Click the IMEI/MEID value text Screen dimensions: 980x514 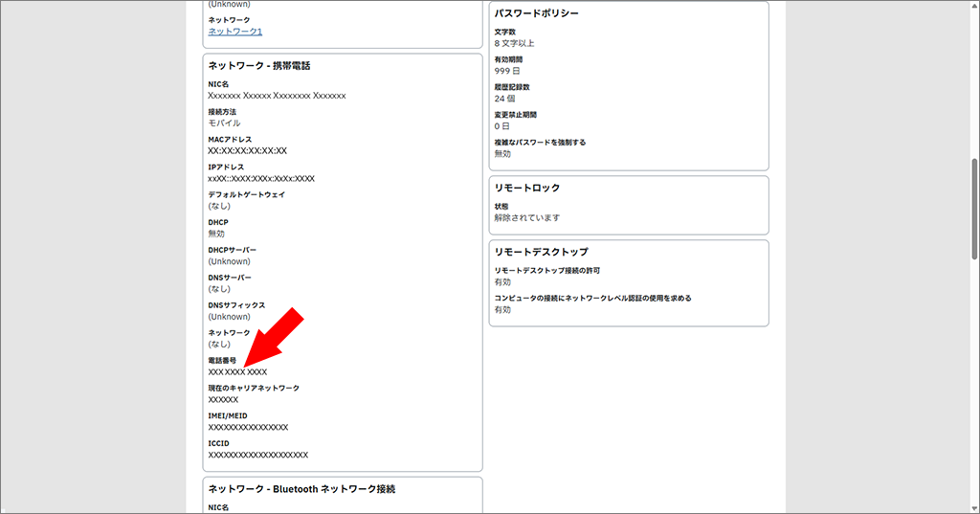[x=248, y=427]
